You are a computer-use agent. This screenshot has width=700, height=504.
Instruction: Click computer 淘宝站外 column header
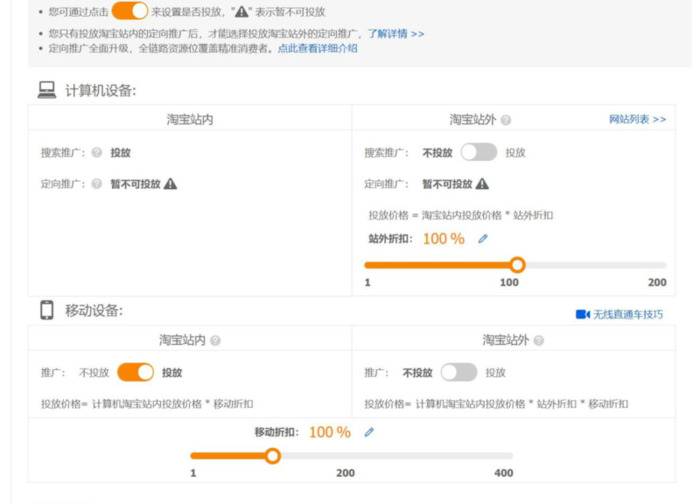coord(472,119)
